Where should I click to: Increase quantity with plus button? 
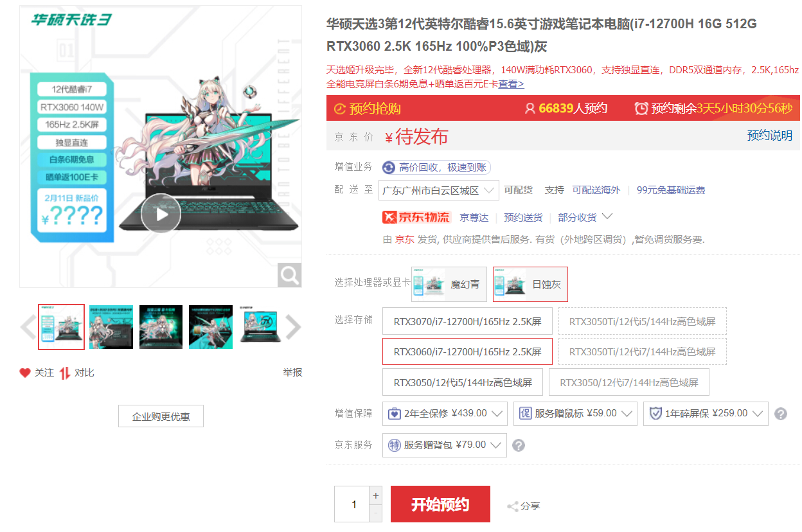click(376, 495)
